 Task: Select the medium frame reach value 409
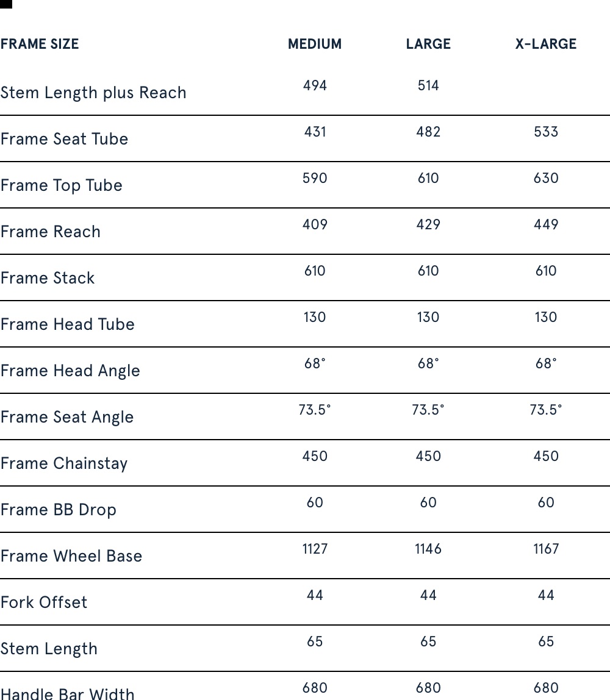315,224
